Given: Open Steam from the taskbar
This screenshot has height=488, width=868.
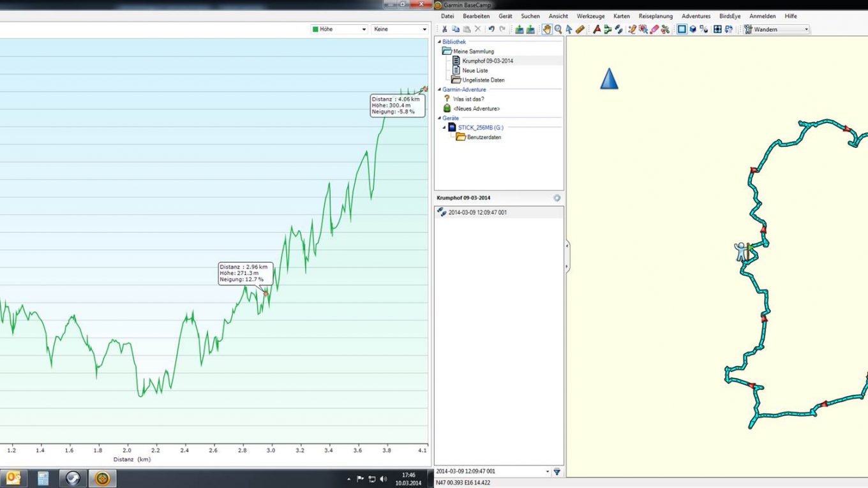Looking at the screenshot, I should click(73, 478).
